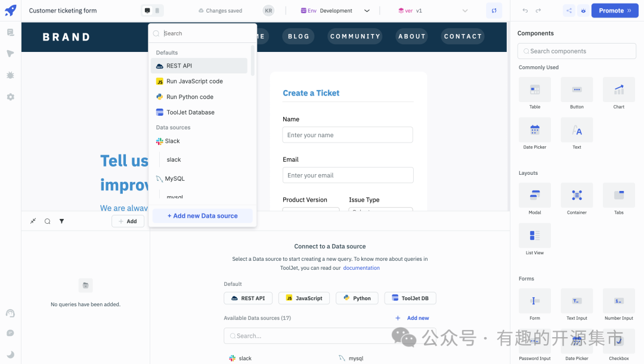Click the BLOG nav button on canvas
The image size is (644, 364).
click(x=299, y=36)
